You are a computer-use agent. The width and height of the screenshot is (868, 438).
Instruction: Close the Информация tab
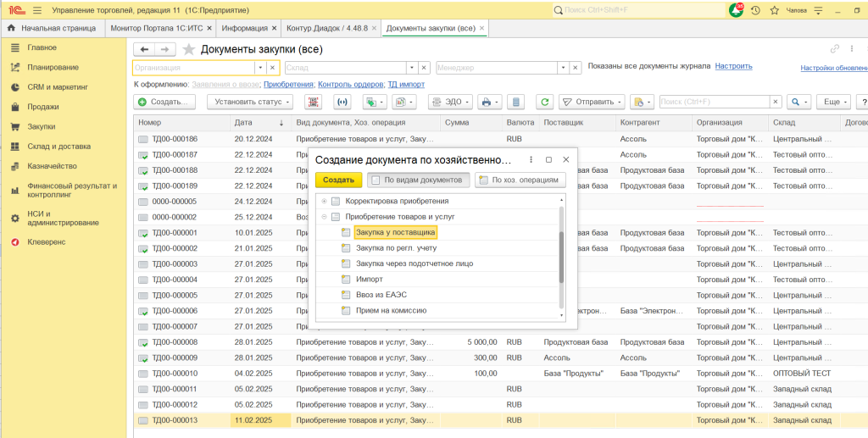[274, 28]
